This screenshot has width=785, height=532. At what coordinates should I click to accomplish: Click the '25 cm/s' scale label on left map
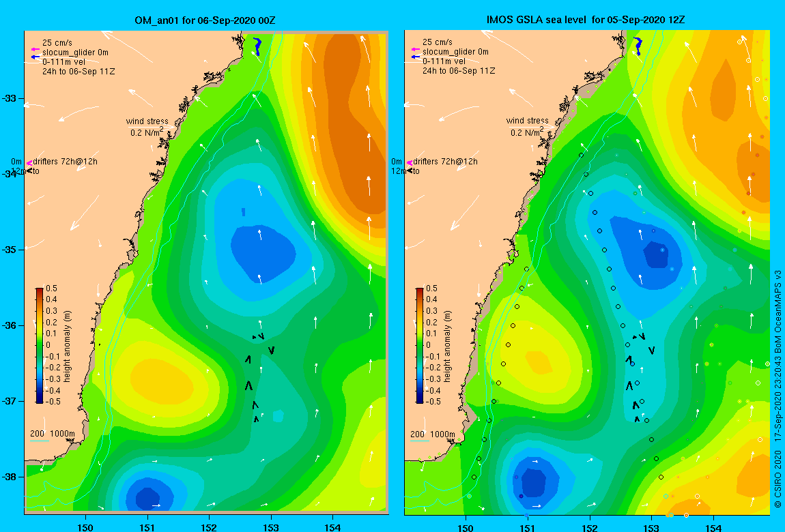[x=57, y=42]
